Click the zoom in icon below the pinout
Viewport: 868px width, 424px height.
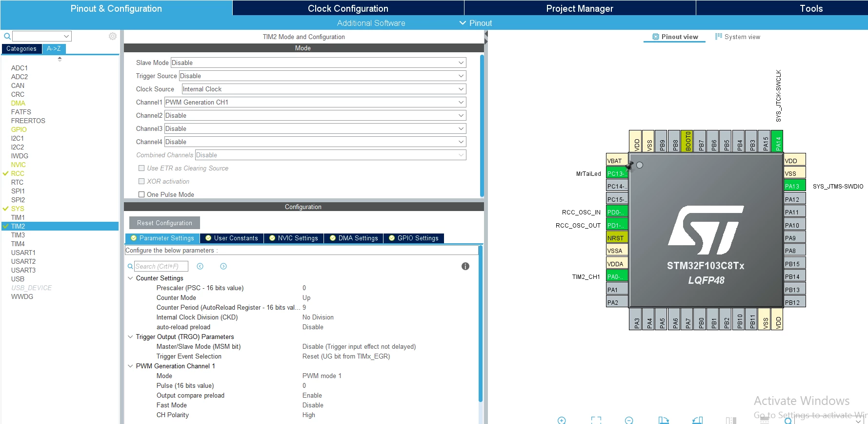562,420
